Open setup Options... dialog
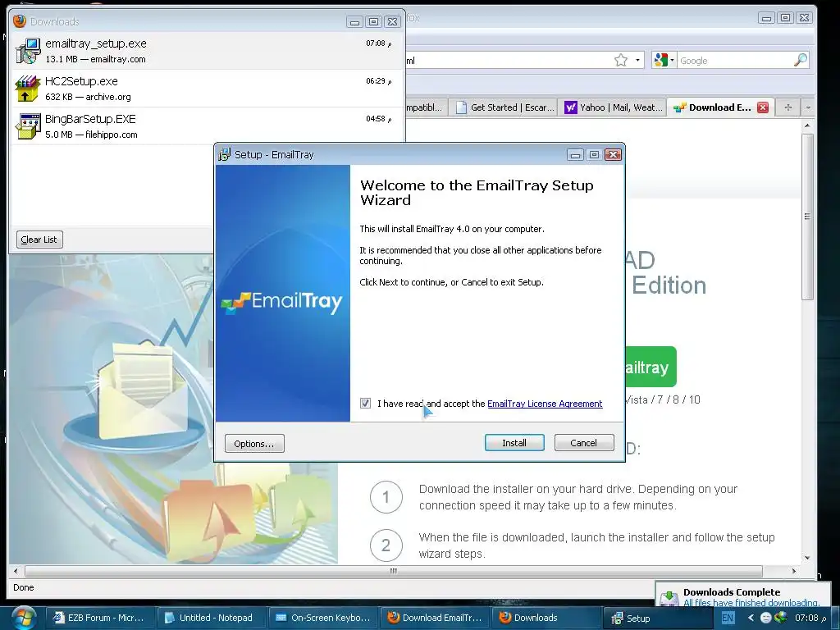Screen dimensions: 840x630 click(x=254, y=444)
